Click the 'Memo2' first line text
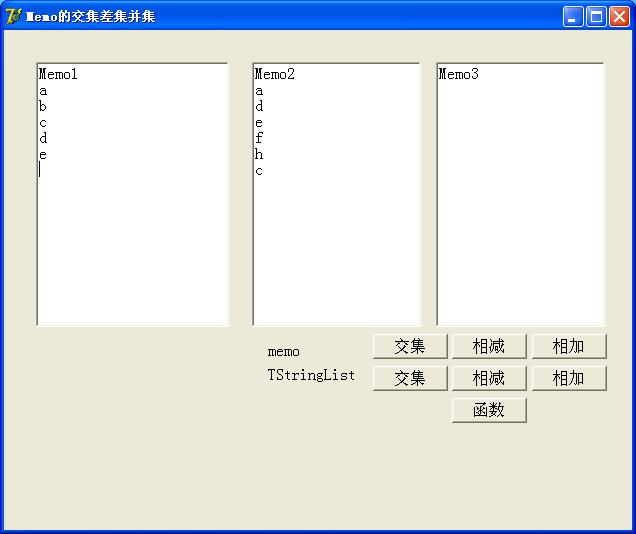This screenshot has width=636, height=534. tap(275, 74)
